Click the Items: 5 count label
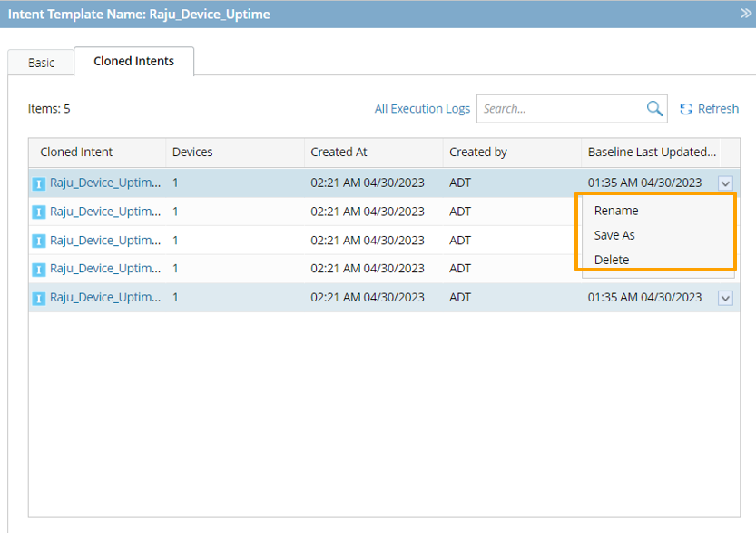The height and width of the screenshot is (533, 756). tap(49, 109)
